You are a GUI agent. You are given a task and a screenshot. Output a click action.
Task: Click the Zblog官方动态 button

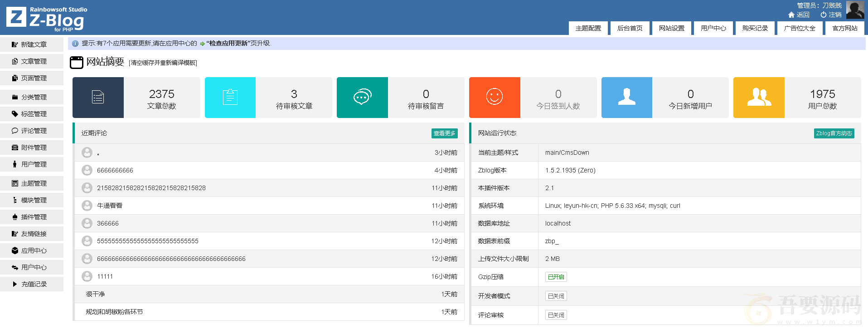(834, 133)
